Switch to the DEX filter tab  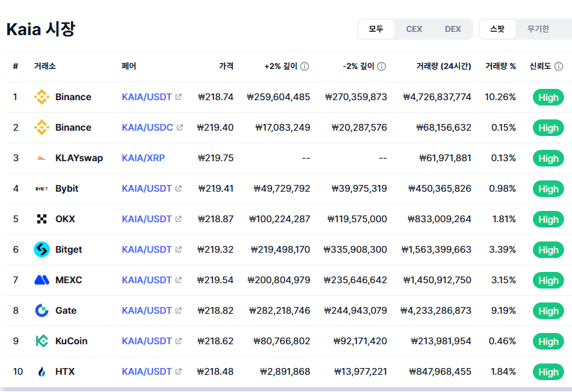[x=453, y=29]
